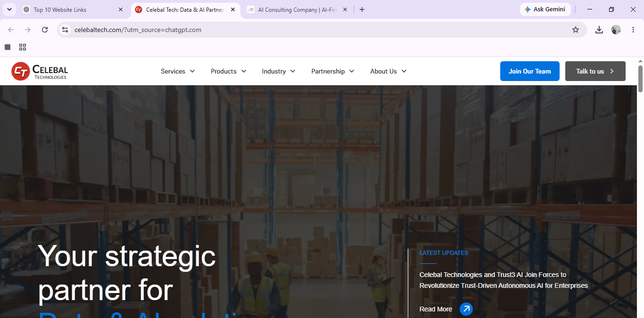Open Chrome three-dot menu
644x318 pixels.
click(x=633, y=30)
